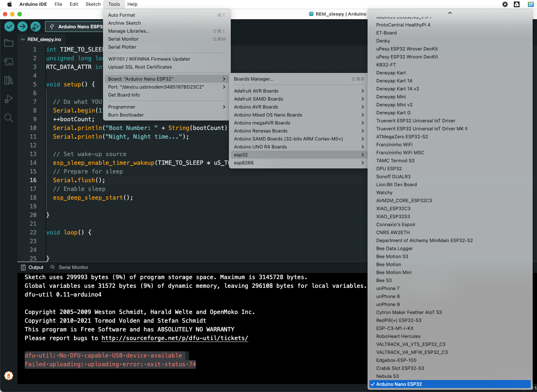The image size is (537, 392).
Task: Open the board selector dropdown in toolbar
Action: pyautogui.click(x=74, y=26)
